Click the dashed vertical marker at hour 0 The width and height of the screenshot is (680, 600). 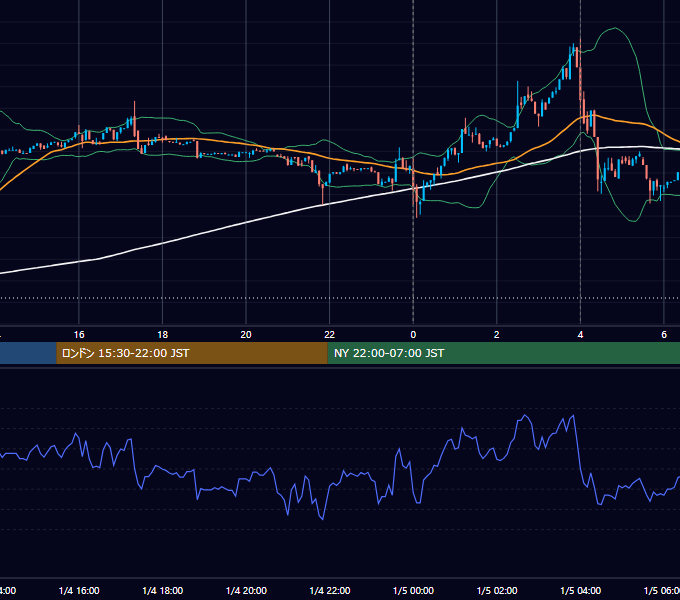pyautogui.click(x=413, y=163)
